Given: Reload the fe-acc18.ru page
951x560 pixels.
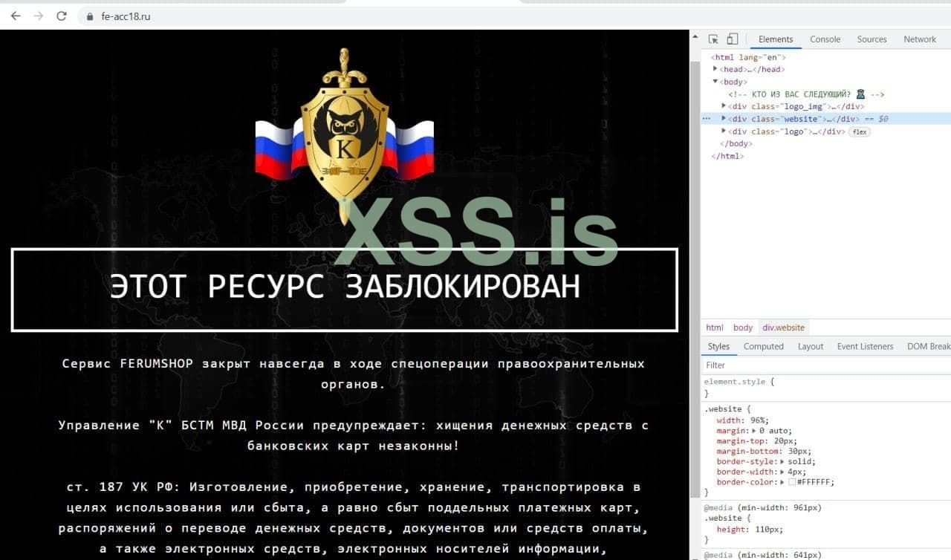Looking at the screenshot, I should [x=62, y=16].
